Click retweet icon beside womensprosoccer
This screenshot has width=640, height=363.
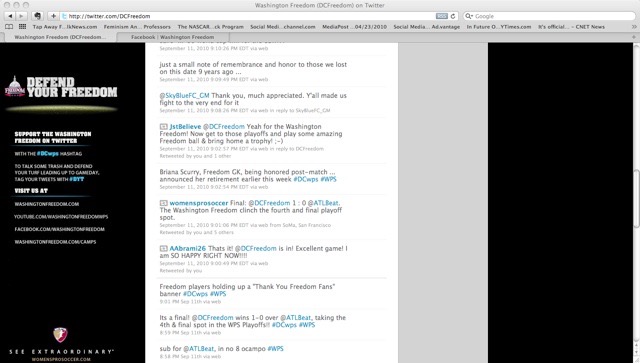(163, 203)
